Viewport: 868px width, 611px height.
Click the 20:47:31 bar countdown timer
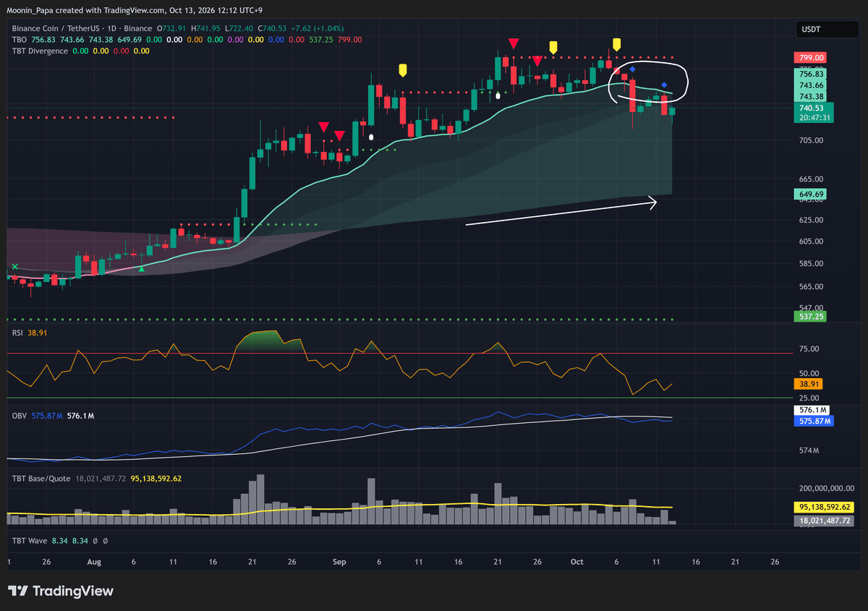815,117
